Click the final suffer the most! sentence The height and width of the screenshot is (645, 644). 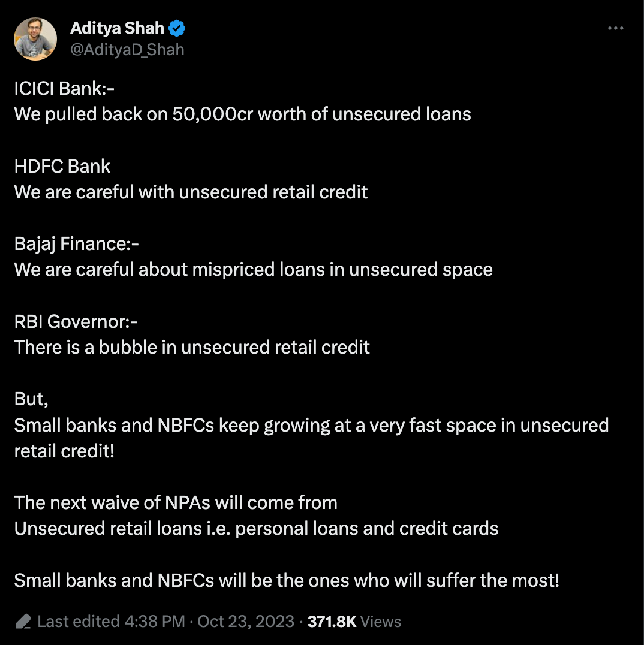point(287,580)
